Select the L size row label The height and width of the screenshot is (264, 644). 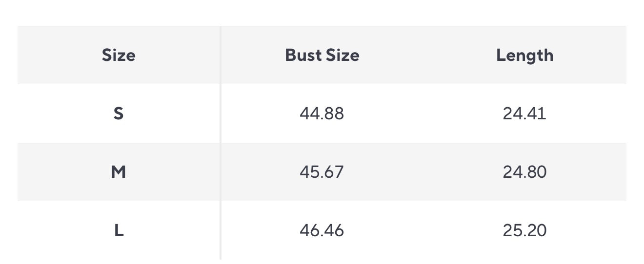click(119, 230)
